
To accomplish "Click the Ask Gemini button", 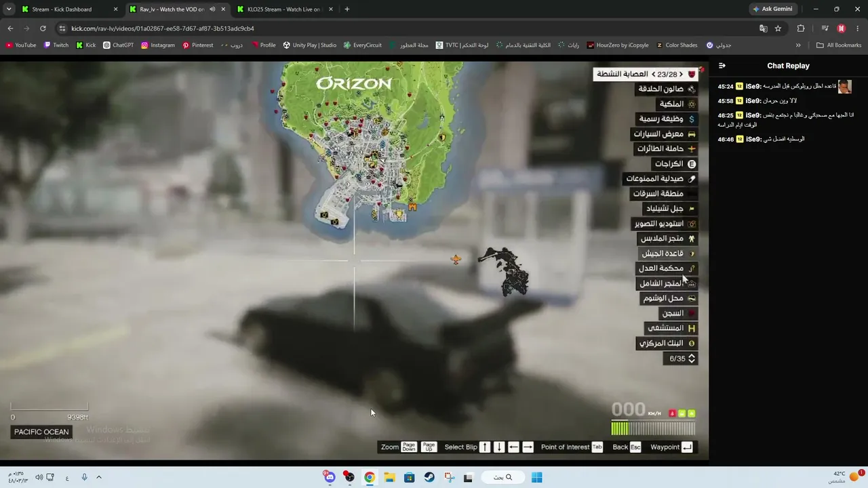I will [772, 9].
